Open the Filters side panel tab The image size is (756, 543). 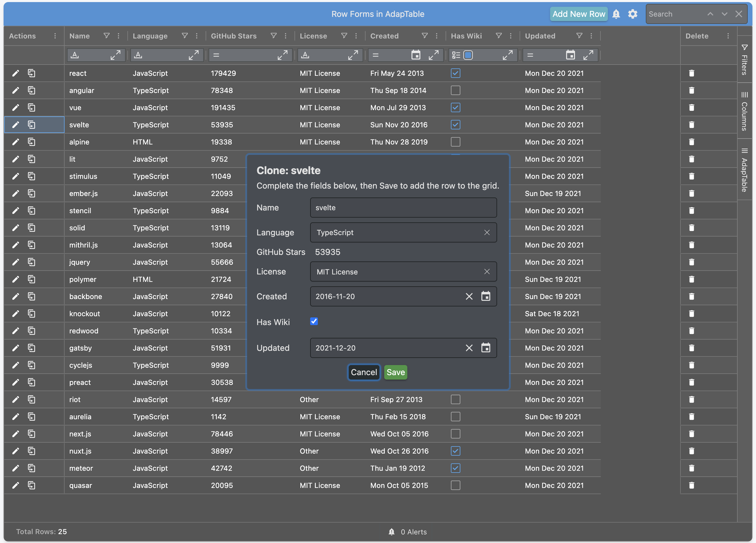pyautogui.click(x=744, y=60)
